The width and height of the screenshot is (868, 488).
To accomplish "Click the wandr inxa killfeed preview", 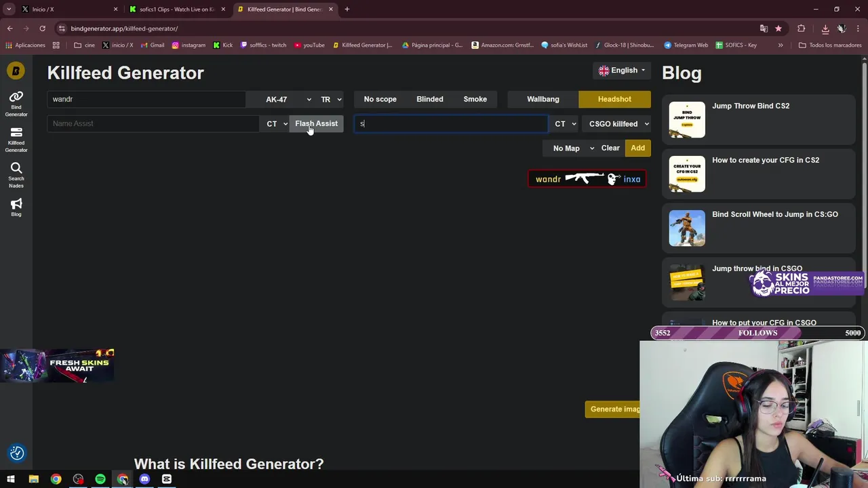I will point(587,179).
